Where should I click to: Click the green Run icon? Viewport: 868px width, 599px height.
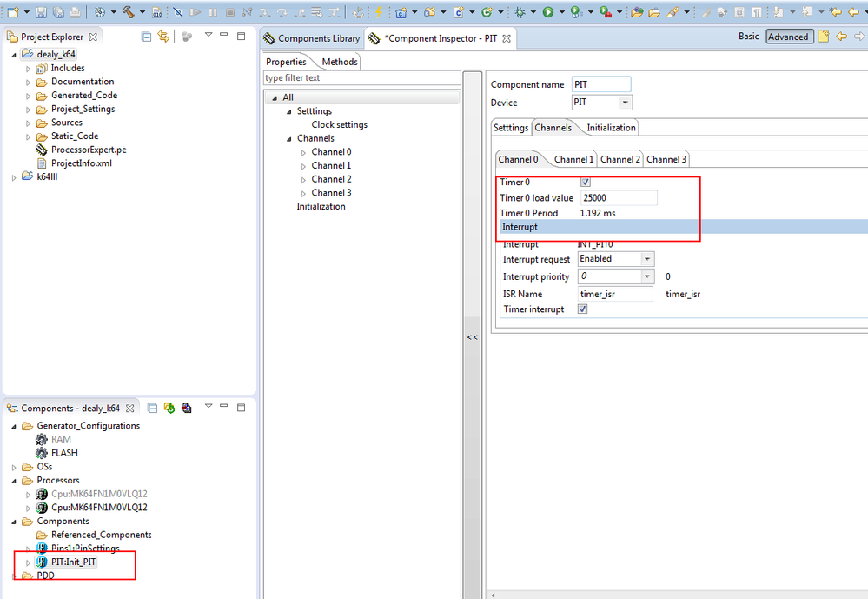pyautogui.click(x=548, y=11)
